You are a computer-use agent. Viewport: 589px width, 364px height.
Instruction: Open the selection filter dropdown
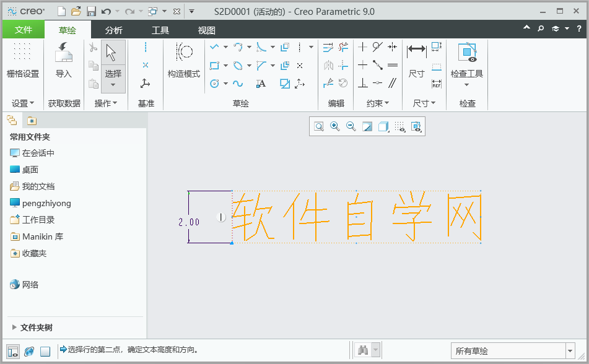(513, 351)
